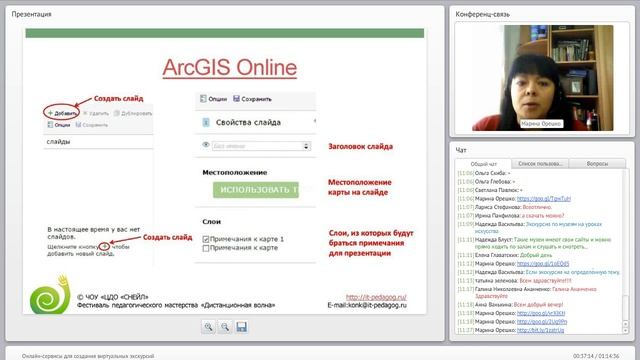Check the Примечания к карте checkbox

pyautogui.click(x=206, y=248)
